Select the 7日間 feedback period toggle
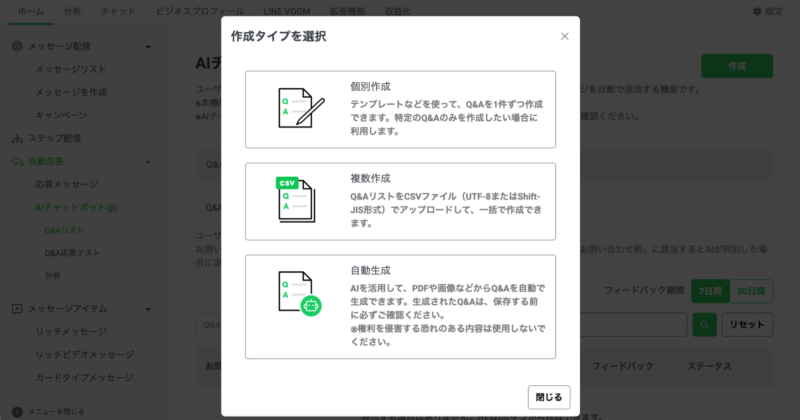Image resolution: width=800 pixels, height=420 pixels. coord(710,291)
